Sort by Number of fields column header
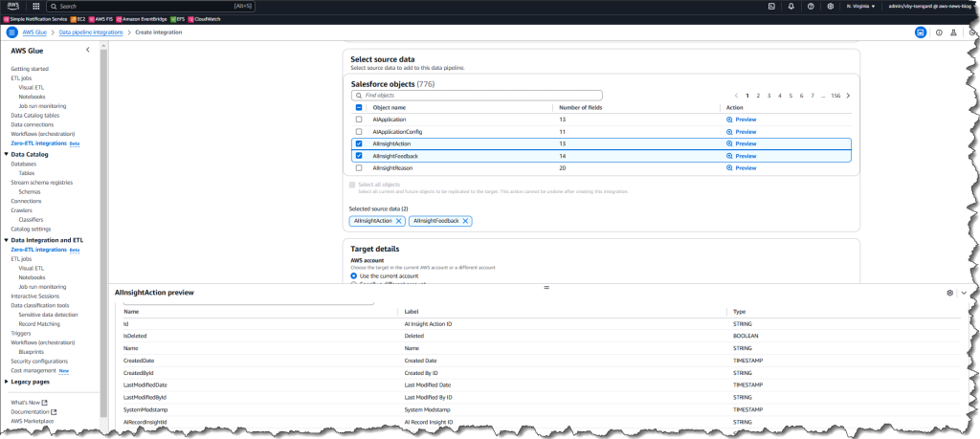 coord(581,107)
